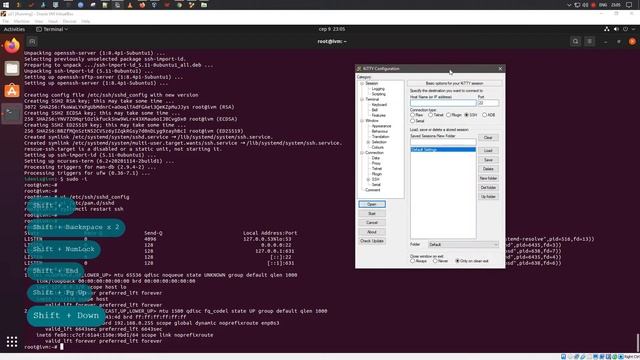The image size is (640, 360).
Task: Click the Del folder button
Action: [x=488, y=187]
